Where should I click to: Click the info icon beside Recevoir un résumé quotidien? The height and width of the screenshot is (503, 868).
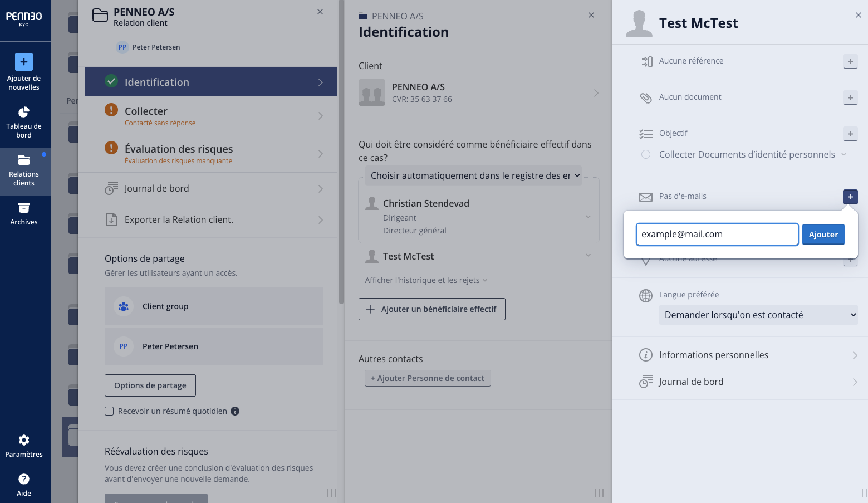(x=235, y=411)
